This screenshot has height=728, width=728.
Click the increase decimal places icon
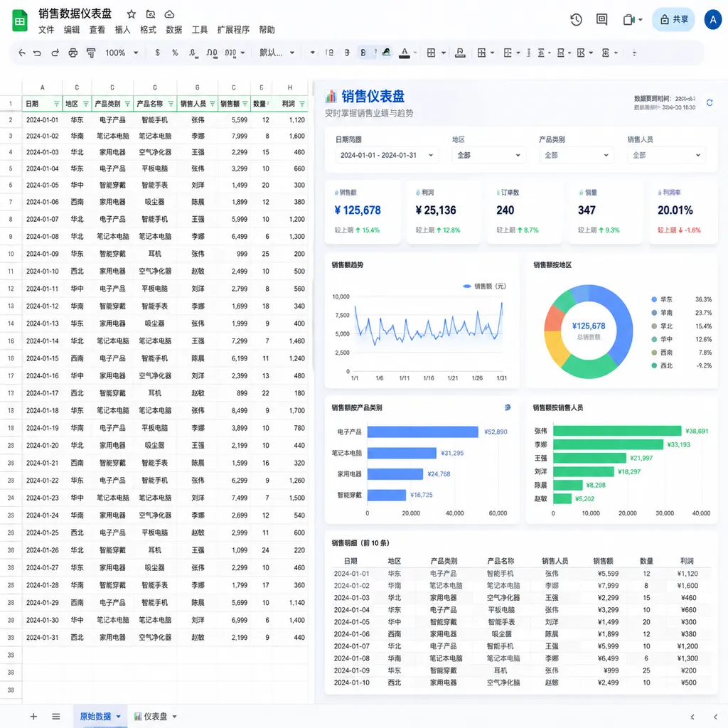[212, 53]
